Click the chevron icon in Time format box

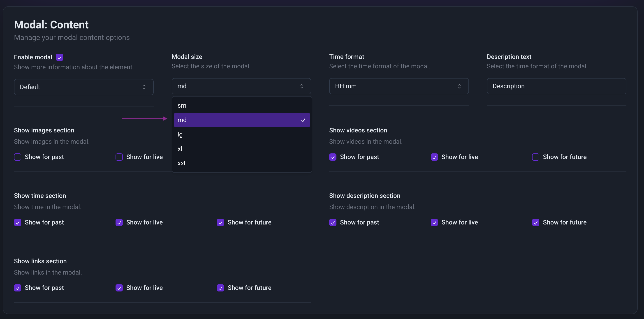(459, 86)
